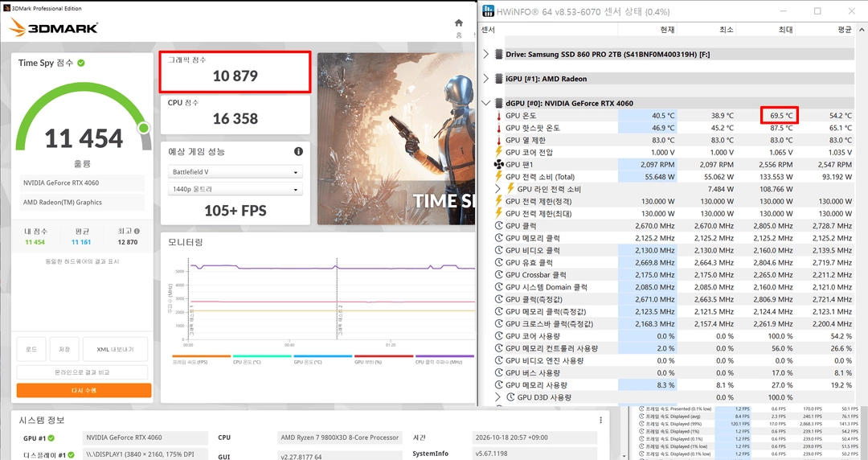Toggle 프레임 속도 (FPS) legend in monitoring chart
The image size is (868, 460).
coord(202,359)
